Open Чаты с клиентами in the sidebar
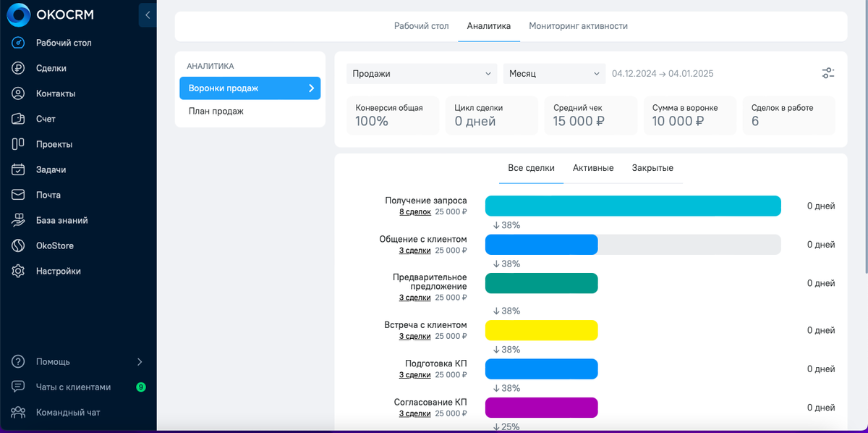This screenshot has width=868, height=433. tap(74, 387)
